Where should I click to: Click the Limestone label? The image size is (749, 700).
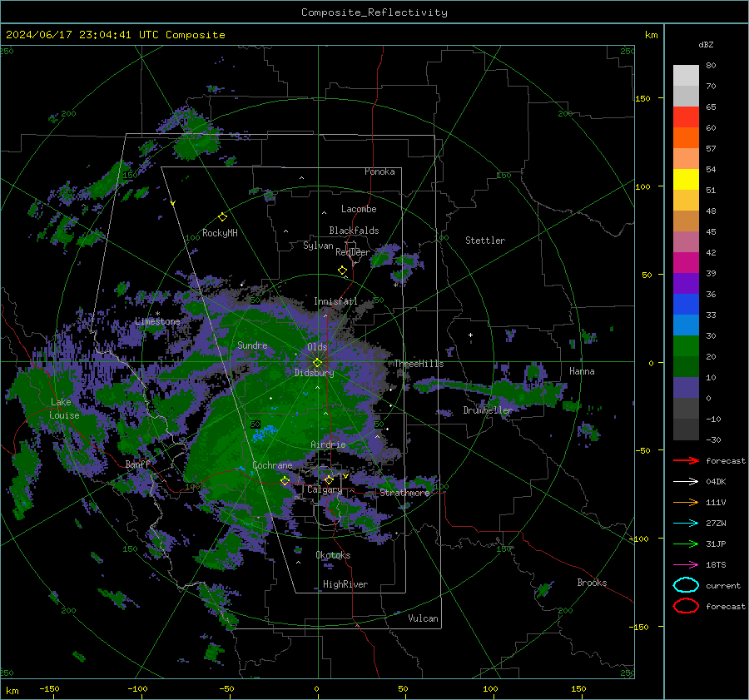coord(157,321)
